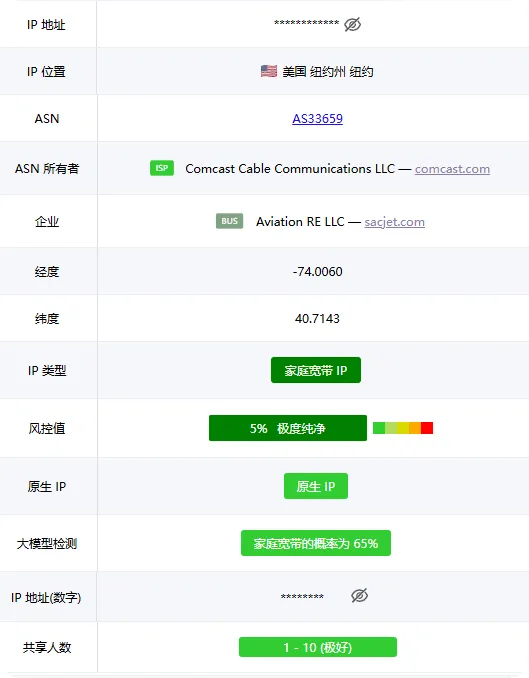Reveal the hidden IP 地址 value via eye icon
529x678 pixels.
click(353, 25)
